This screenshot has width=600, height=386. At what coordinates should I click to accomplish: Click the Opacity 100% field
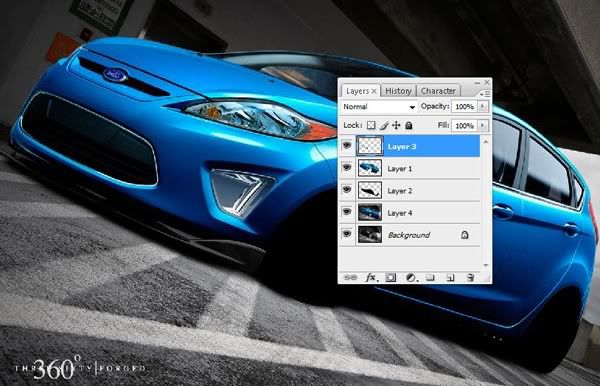tap(465, 107)
